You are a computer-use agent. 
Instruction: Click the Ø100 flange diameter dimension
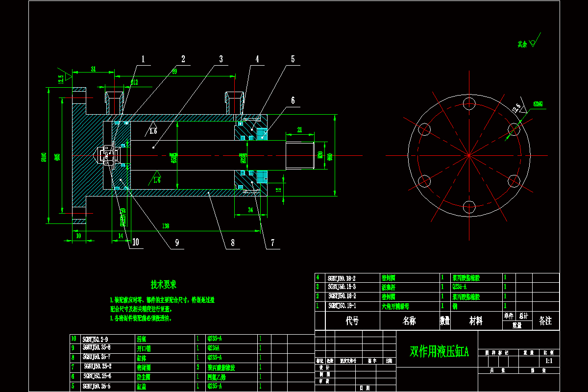43,157
